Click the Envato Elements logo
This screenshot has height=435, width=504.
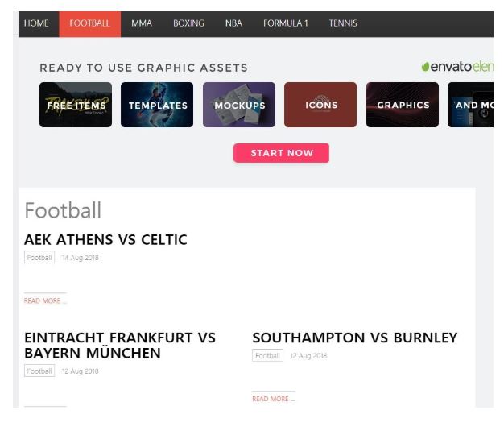[x=456, y=67]
